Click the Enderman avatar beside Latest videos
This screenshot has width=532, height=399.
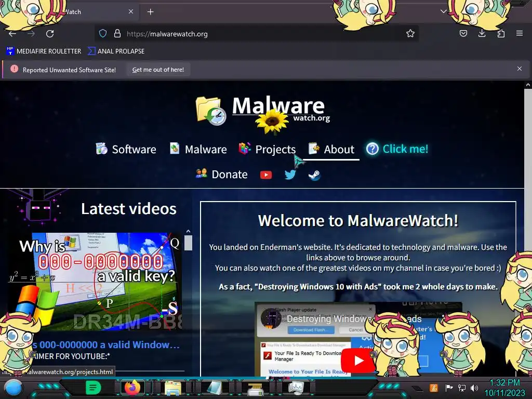38,207
